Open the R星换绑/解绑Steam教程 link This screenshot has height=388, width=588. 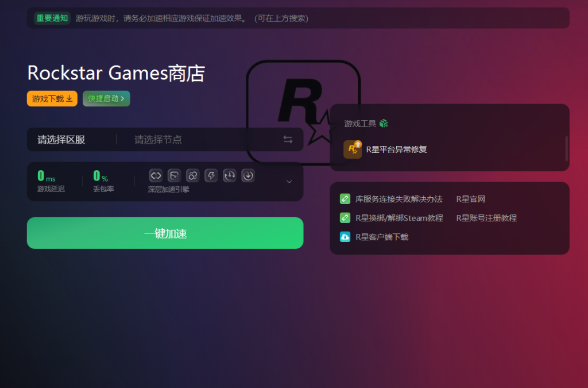[400, 218]
